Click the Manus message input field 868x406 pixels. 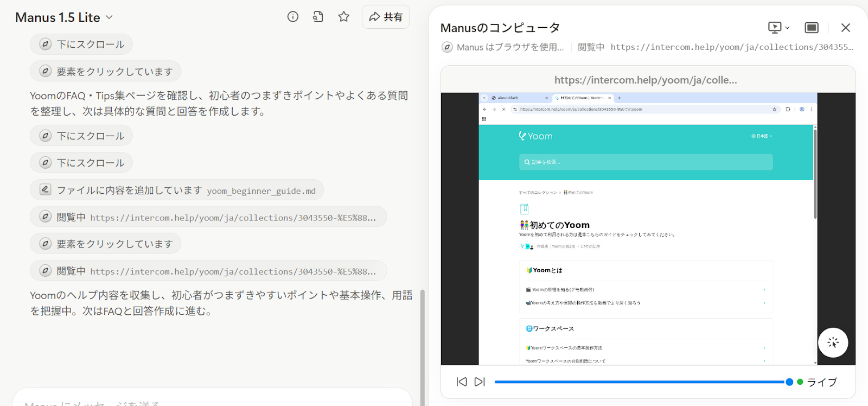[x=212, y=402]
